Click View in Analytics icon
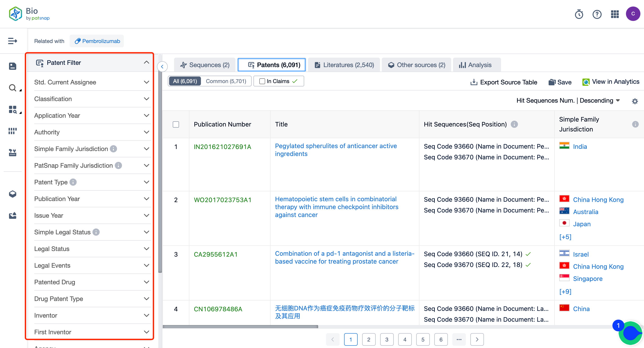Screen dimensions: 644x348 click(586, 82)
